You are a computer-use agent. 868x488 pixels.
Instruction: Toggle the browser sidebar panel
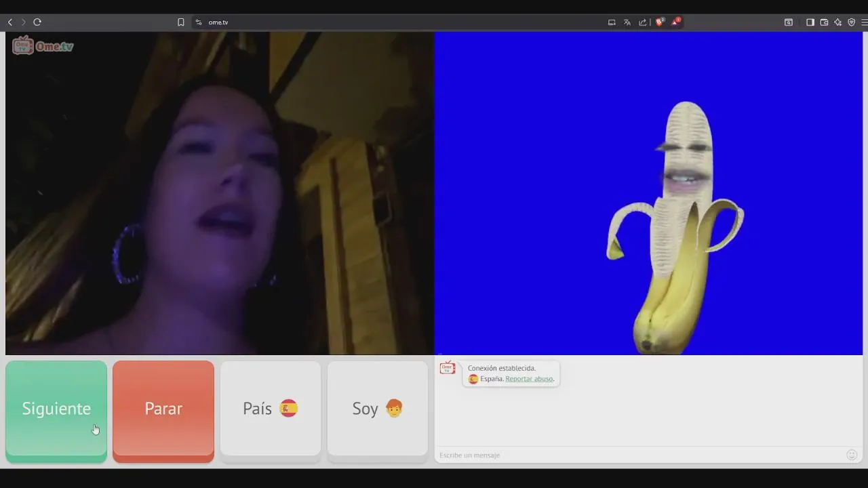(810, 22)
